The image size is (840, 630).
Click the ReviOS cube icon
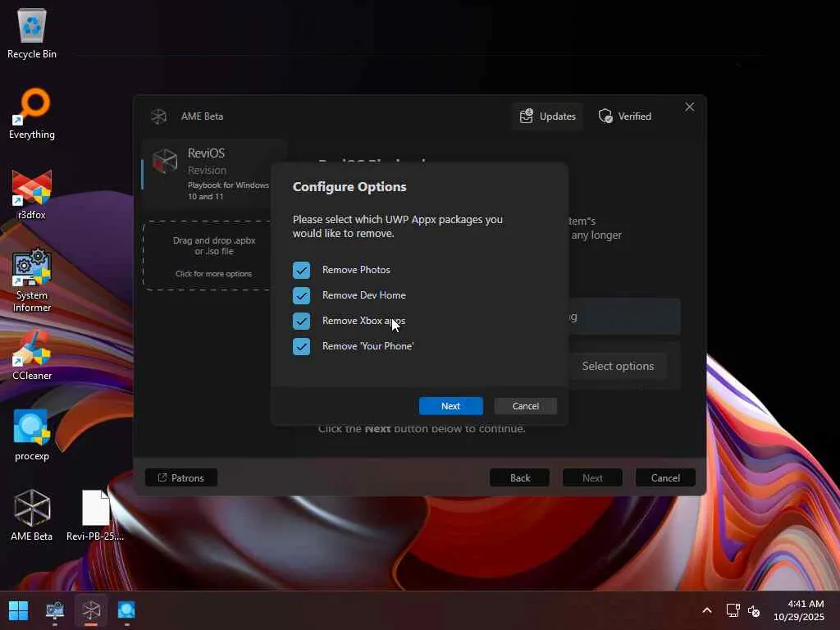pos(164,161)
